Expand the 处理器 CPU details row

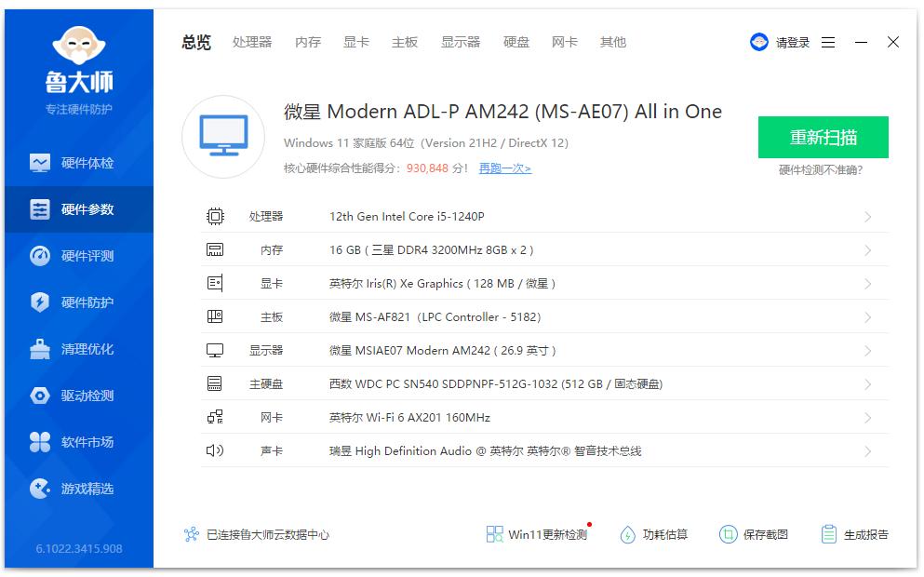point(540,216)
